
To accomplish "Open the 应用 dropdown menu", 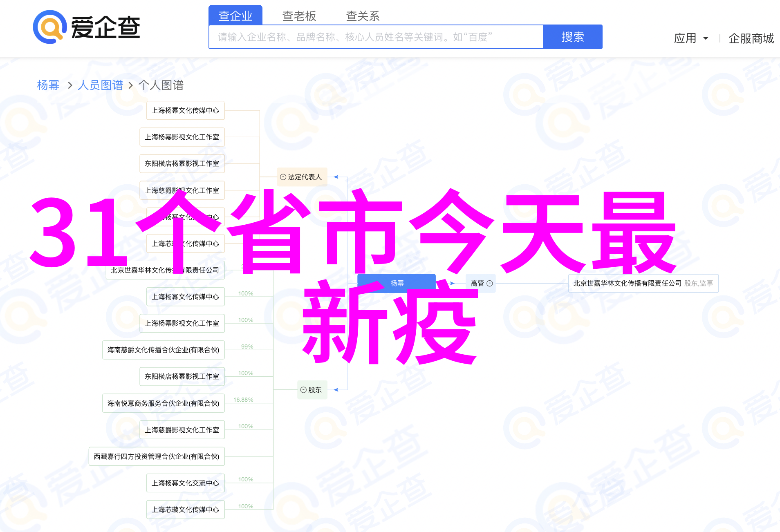I will point(691,38).
